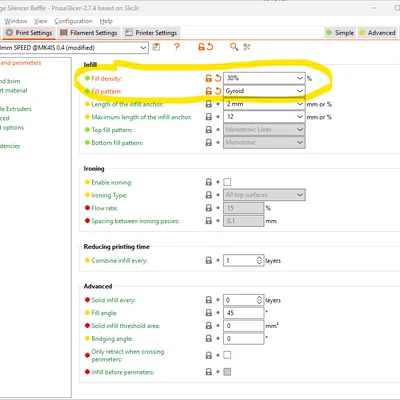Click the orange unlock icon beside Fill pattern
Screen dimensions: 400x400
click(x=208, y=91)
